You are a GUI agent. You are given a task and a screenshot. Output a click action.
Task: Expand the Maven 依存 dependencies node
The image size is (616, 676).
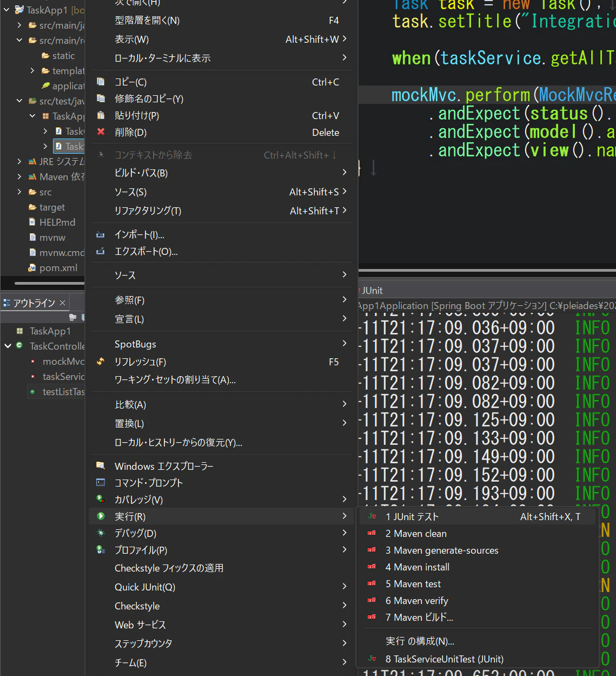(x=19, y=177)
